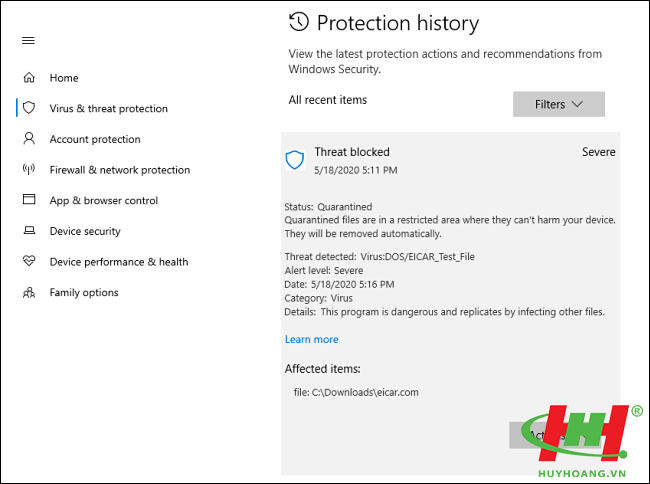Click the blue shield threat blocked icon
This screenshot has height=484, width=650.
(x=295, y=160)
